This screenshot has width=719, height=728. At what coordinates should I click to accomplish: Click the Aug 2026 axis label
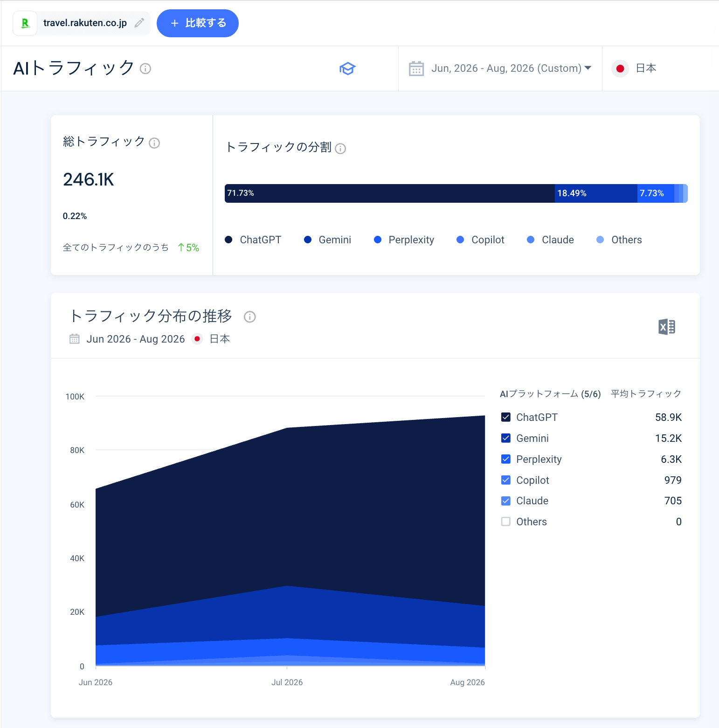point(468,682)
